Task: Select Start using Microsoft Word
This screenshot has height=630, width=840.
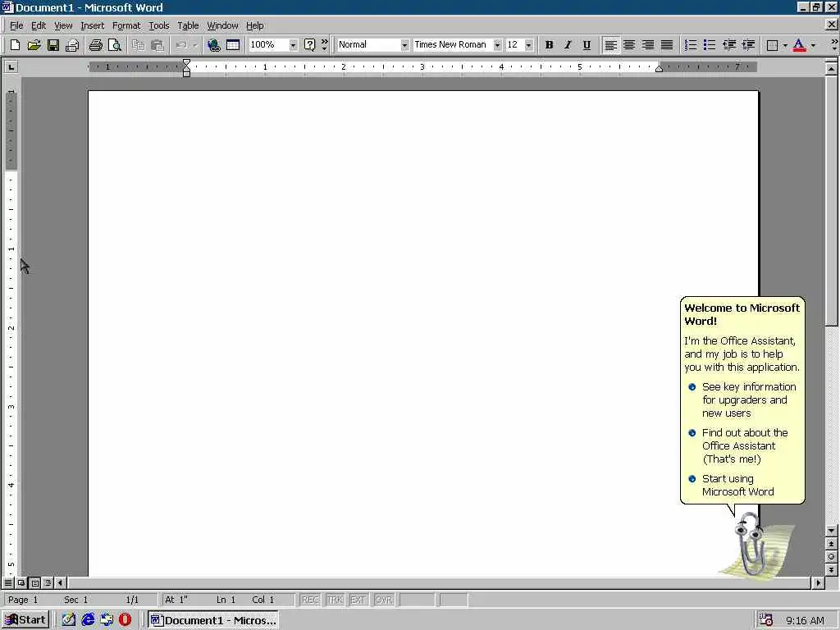Action: [x=731, y=486]
